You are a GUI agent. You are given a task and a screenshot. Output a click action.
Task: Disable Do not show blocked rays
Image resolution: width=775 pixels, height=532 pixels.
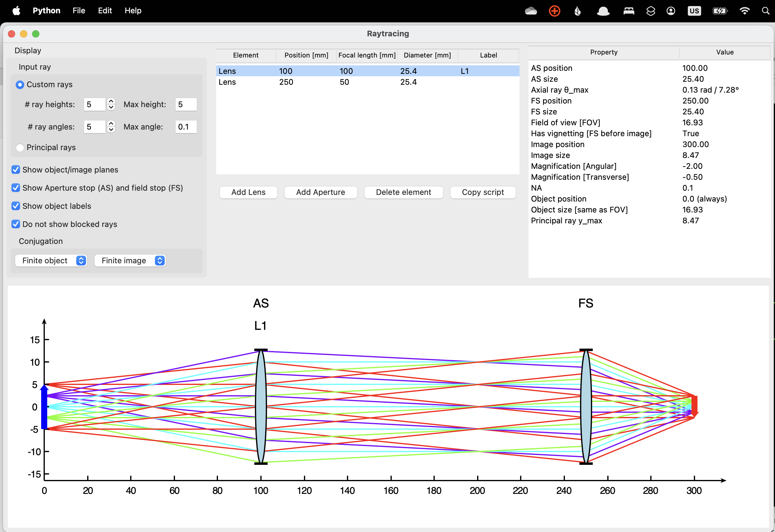(16, 224)
